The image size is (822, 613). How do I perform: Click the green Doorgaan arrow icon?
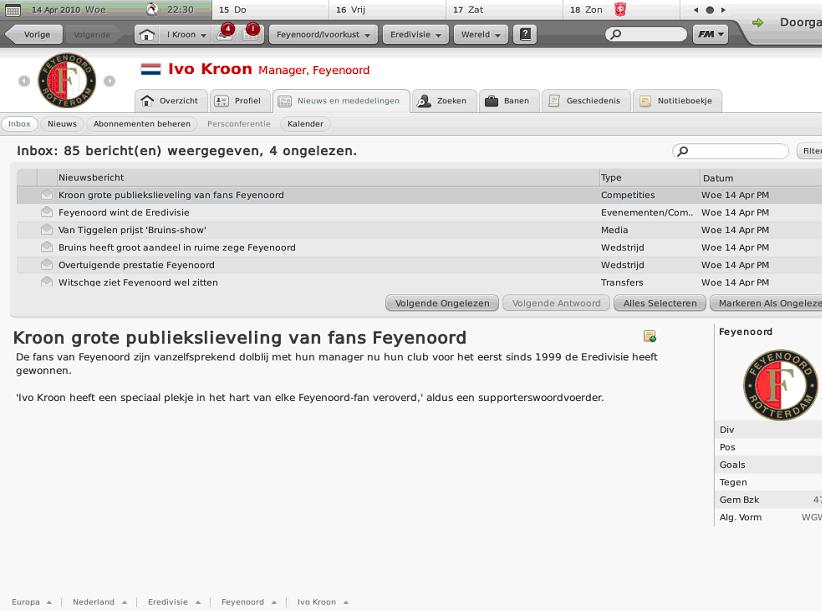coord(758,23)
